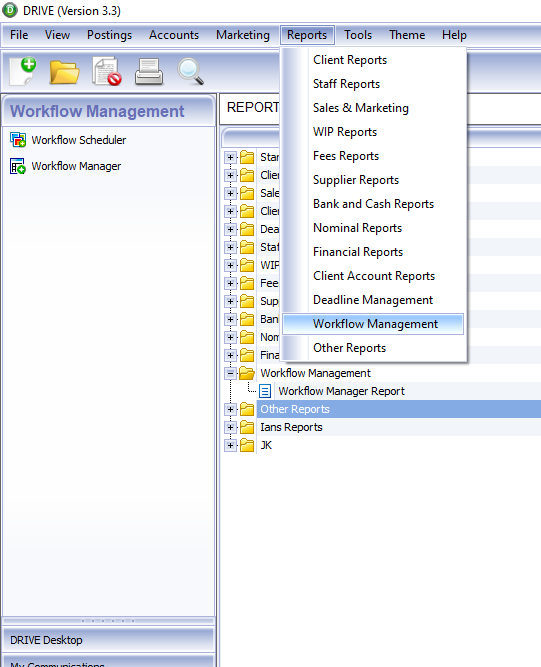The width and height of the screenshot is (541, 667).
Task: Click the Ians Reports folder icon
Action: click(x=247, y=427)
